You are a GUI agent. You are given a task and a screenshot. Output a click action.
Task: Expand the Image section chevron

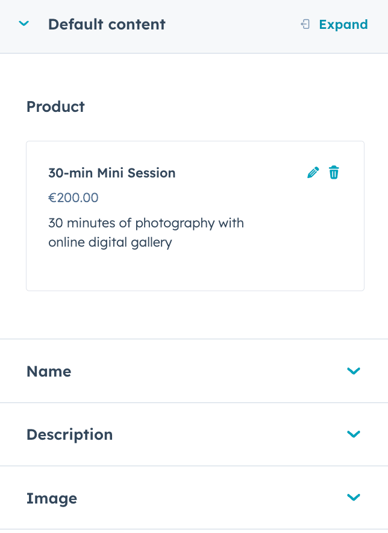point(353,497)
